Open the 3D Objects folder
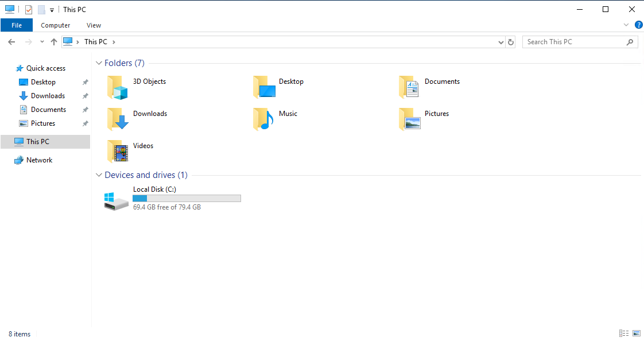 pyautogui.click(x=117, y=87)
